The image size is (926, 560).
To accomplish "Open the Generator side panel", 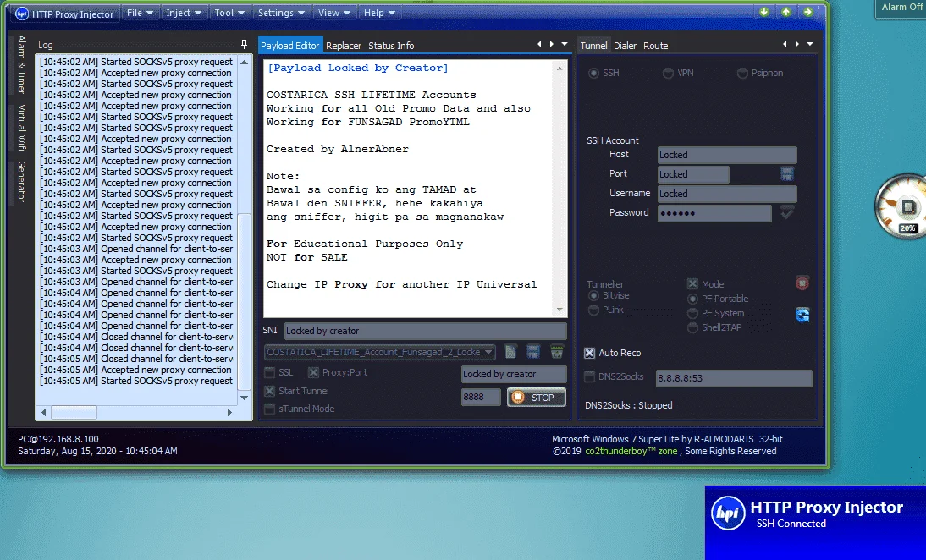I will (21, 181).
